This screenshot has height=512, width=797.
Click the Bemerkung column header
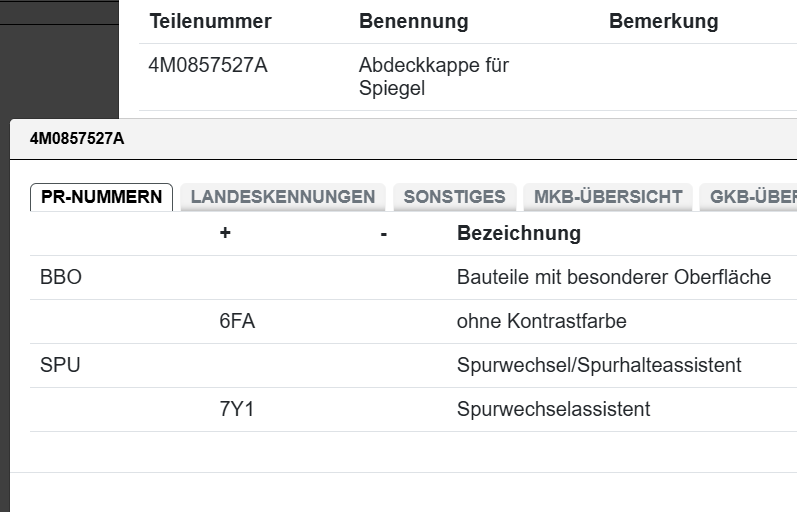(663, 21)
